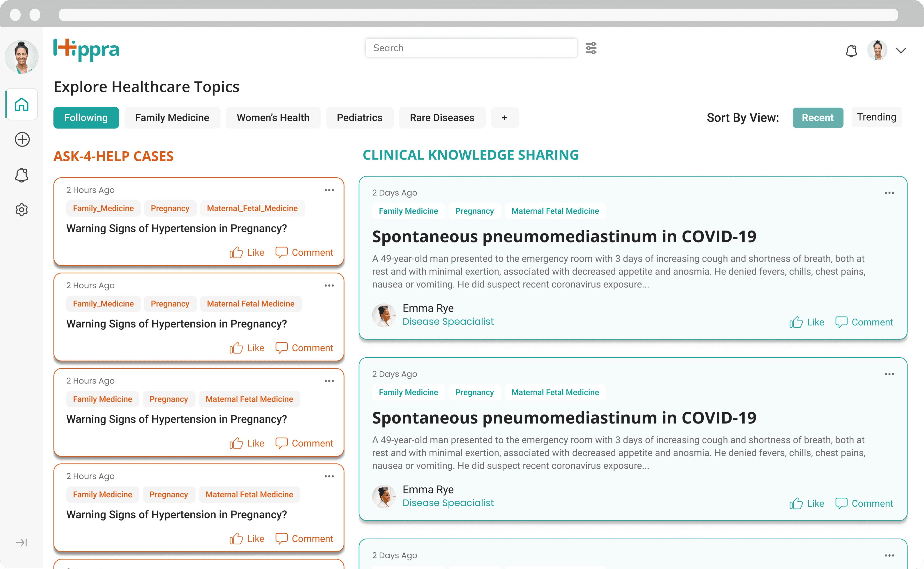
Task: Click the top-right notification bell icon
Action: (851, 51)
